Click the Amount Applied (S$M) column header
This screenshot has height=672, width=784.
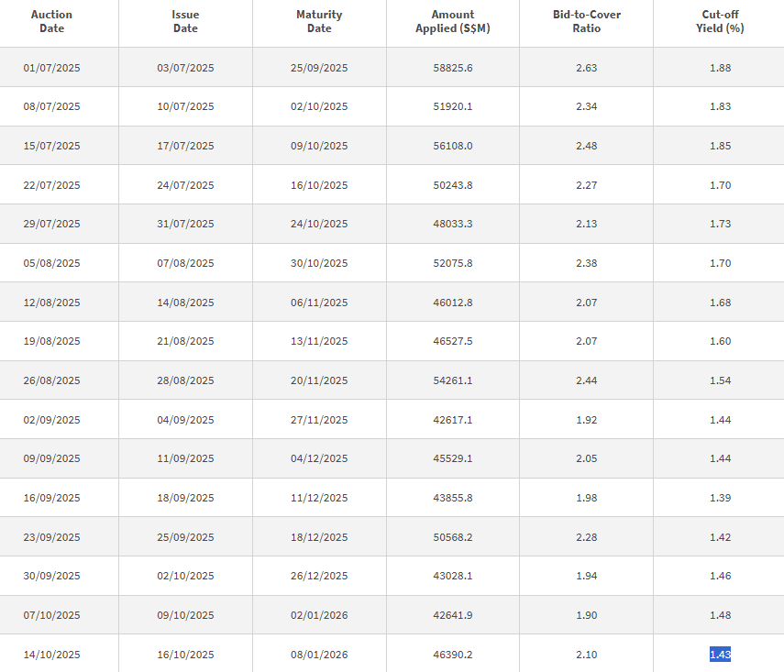[x=452, y=22]
